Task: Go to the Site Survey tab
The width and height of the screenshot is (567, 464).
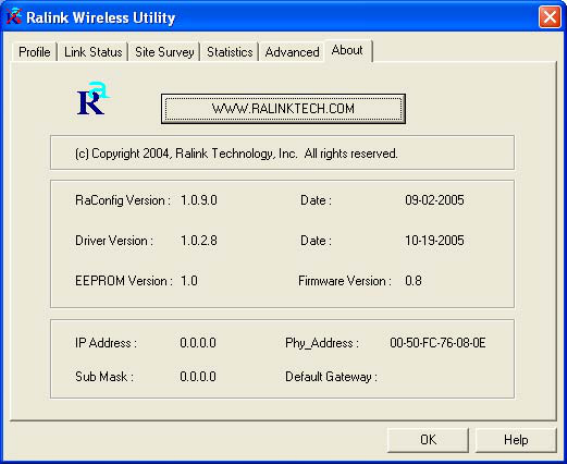Action: pyautogui.click(x=165, y=52)
